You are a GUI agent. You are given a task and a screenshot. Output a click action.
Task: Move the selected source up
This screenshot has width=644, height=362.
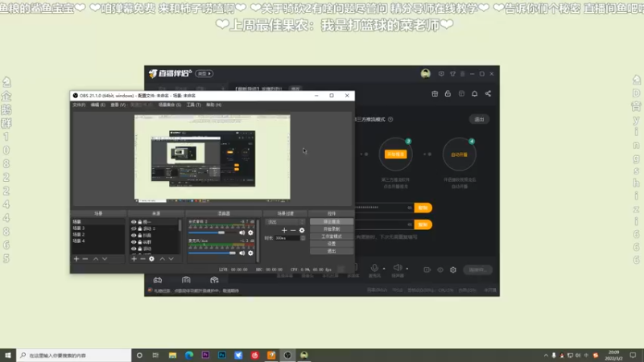163,259
